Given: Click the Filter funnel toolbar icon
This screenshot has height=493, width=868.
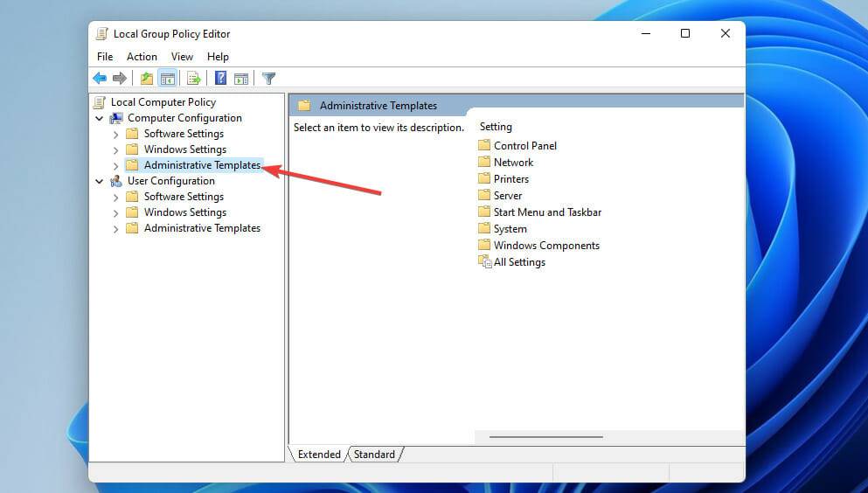Looking at the screenshot, I should (x=269, y=79).
